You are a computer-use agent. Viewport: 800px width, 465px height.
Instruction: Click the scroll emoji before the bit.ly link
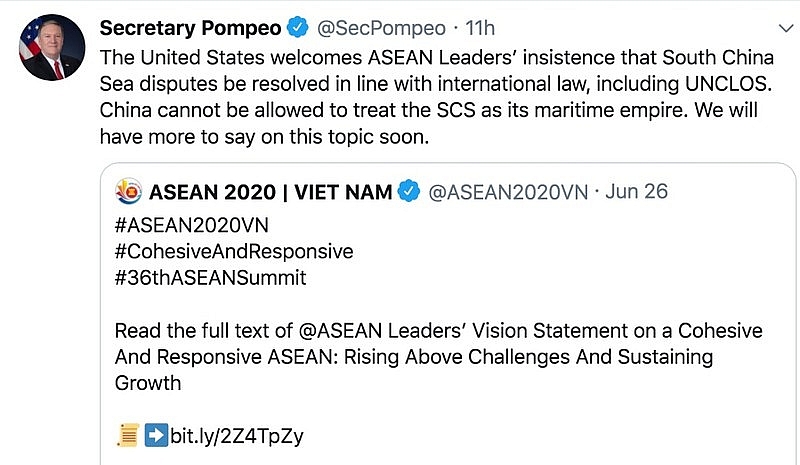tap(127, 435)
